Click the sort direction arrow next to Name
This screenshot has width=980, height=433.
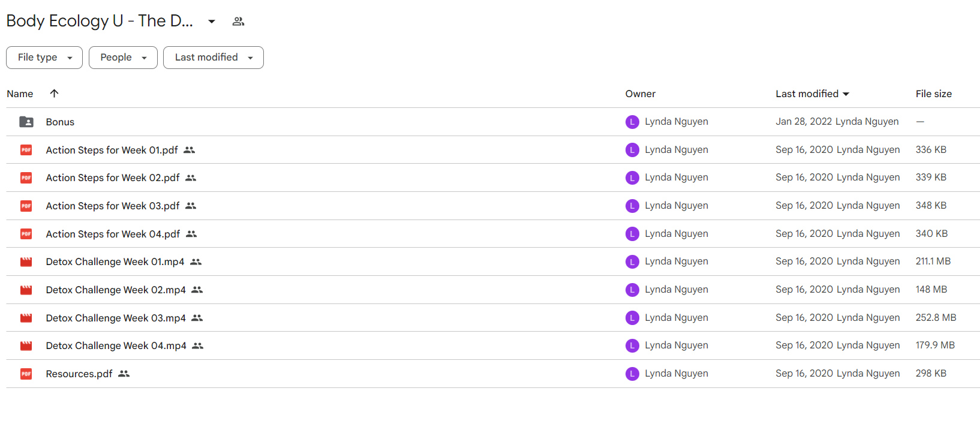point(54,93)
